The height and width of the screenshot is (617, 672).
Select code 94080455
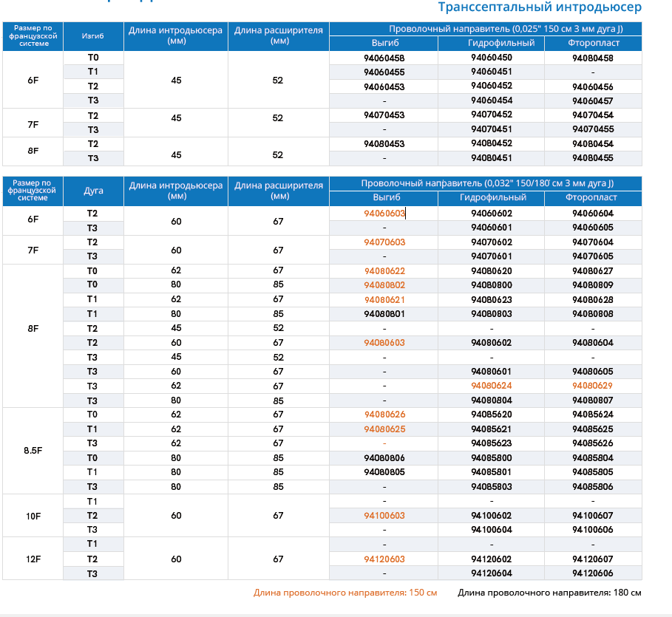[593, 157]
